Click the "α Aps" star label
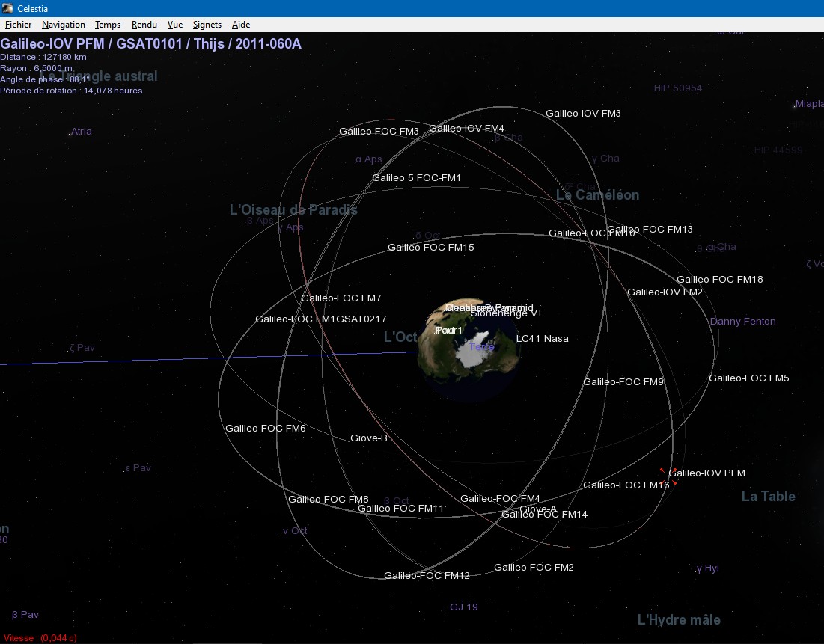Screen dimensions: 824x644 point(368,159)
